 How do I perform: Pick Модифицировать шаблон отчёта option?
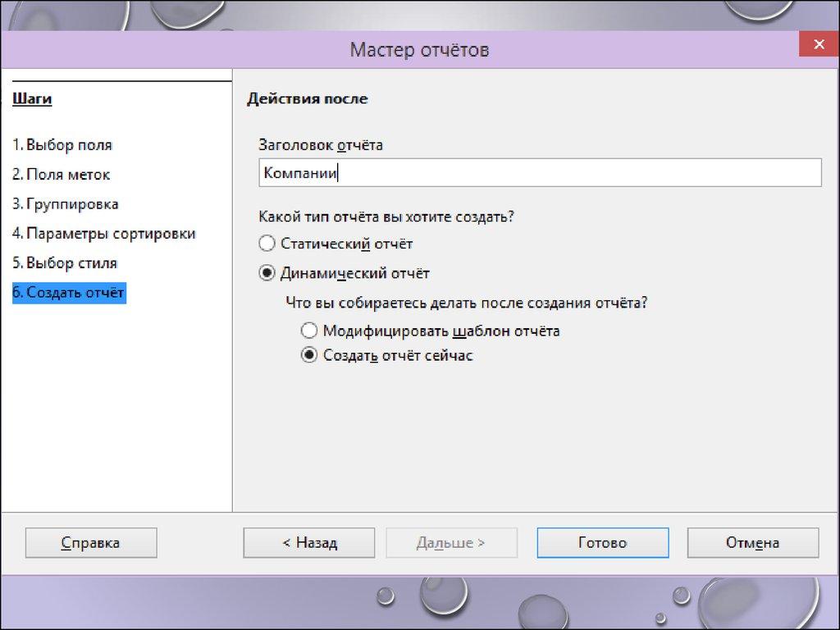pos(308,331)
